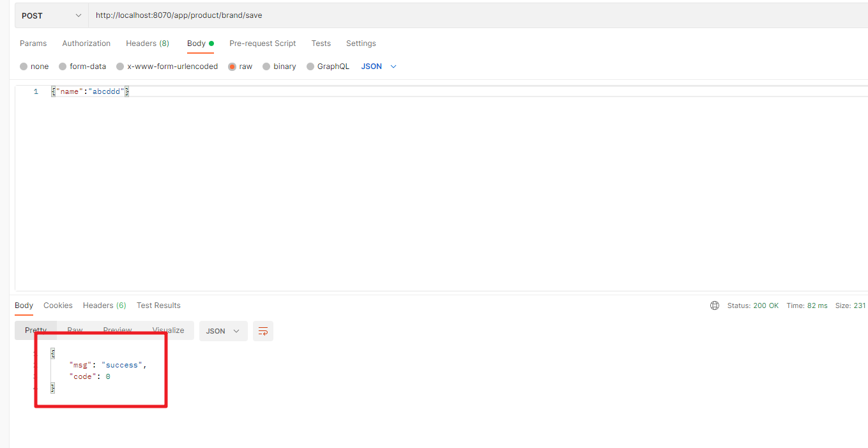Click the request URL field
The height and width of the screenshot is (448, 868).
[x=478, y=15]
